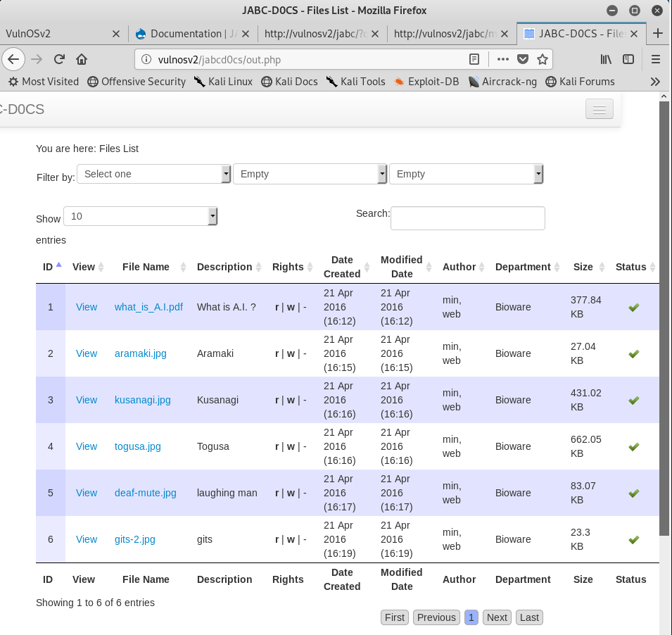Jump to Last page of entries
672x635 pixels.
pyautogui.click(x=529, y=617)
